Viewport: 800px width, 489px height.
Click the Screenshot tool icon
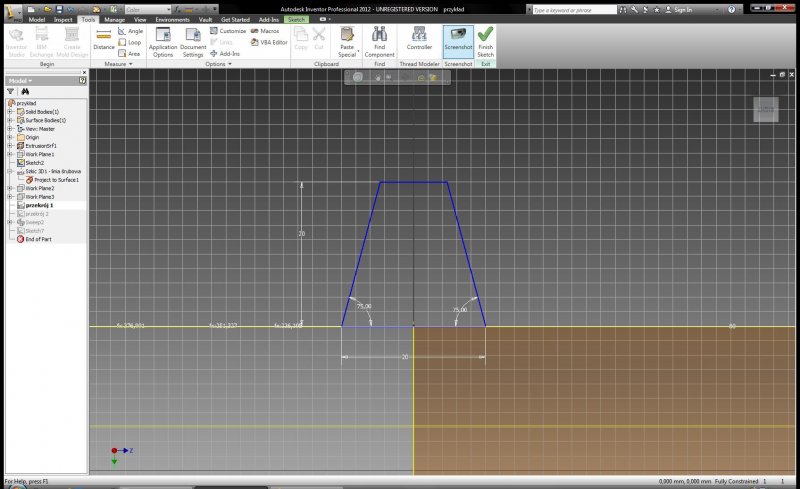coord(458,34)
